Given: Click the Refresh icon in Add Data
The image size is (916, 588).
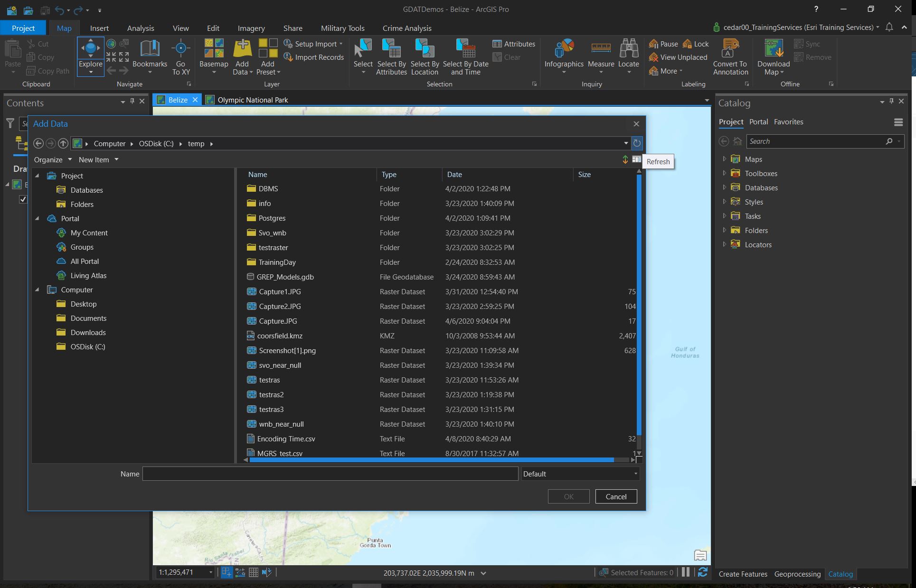Looking at the screenshot, I should [x=637, y=143].
